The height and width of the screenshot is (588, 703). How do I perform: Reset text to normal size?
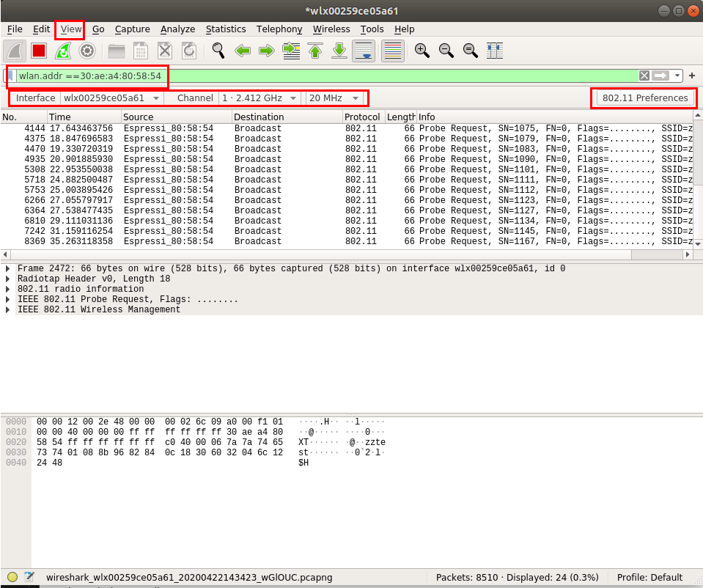471,51
